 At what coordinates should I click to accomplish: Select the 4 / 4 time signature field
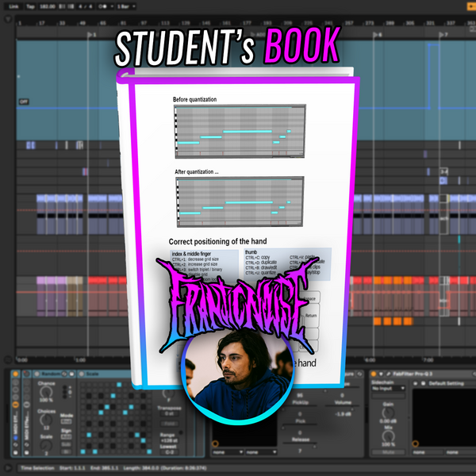(86, 6)
